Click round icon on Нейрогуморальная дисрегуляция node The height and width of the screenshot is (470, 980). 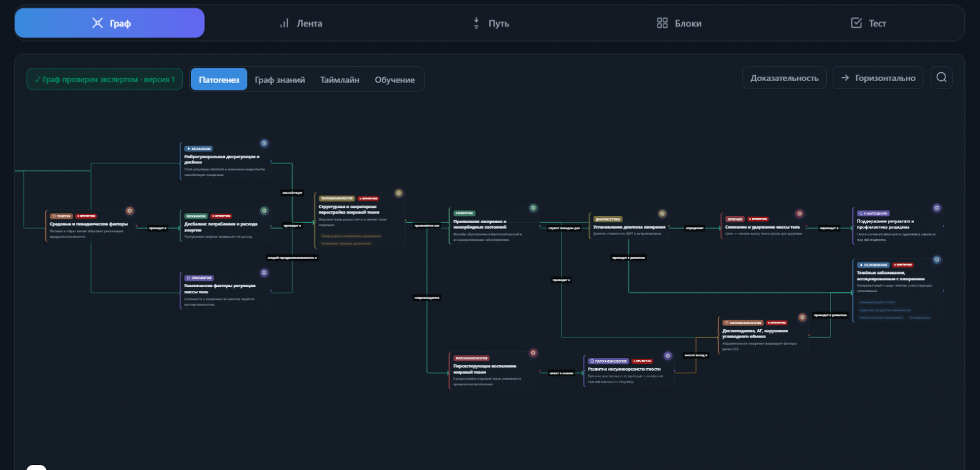264,143
